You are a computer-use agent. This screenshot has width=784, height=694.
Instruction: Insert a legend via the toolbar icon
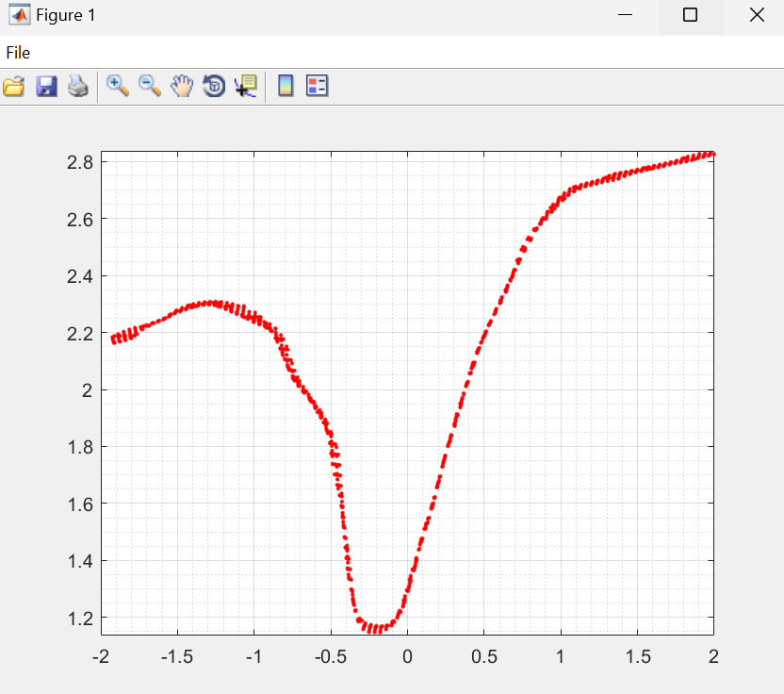click(318, 87)
